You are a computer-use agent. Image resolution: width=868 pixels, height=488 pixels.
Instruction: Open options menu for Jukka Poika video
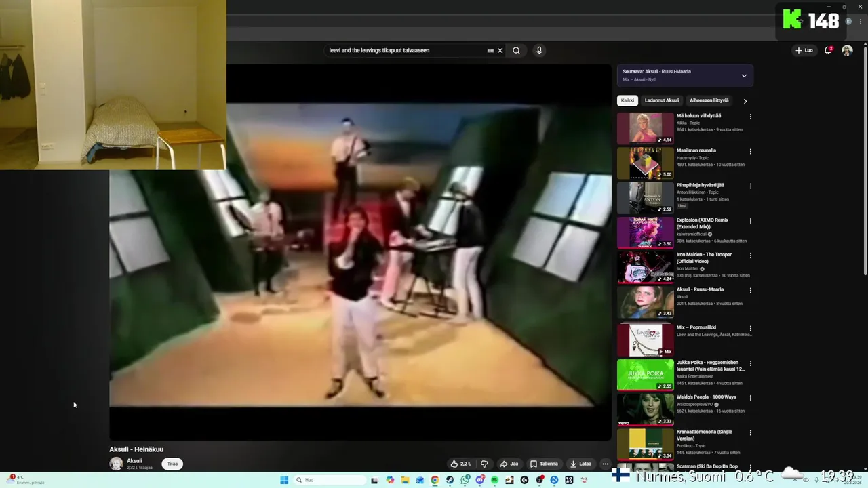tap(750, 363)
